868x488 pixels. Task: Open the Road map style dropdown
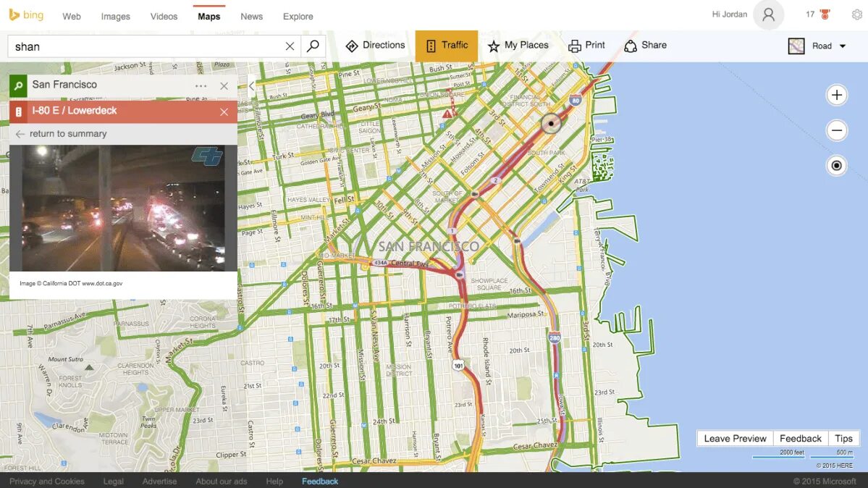pyautogui.click(x=829, y=46)
